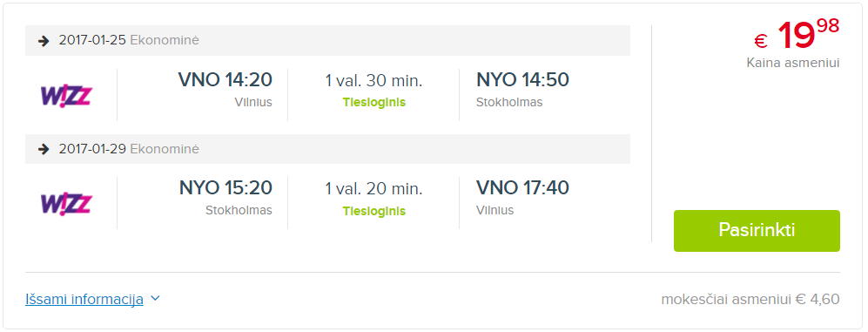Click the Wizz Air logo for return flight
Image resolution: width=868 pixels, height=332 pixels.
click(65, 203)
